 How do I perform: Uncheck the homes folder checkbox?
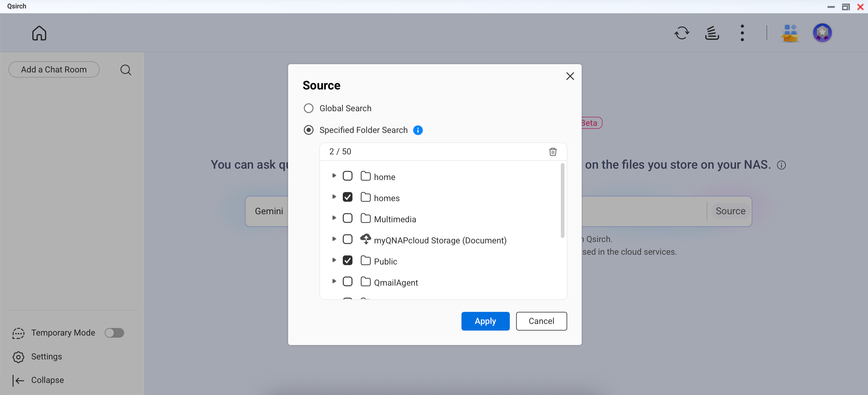[x=347, y=197]
